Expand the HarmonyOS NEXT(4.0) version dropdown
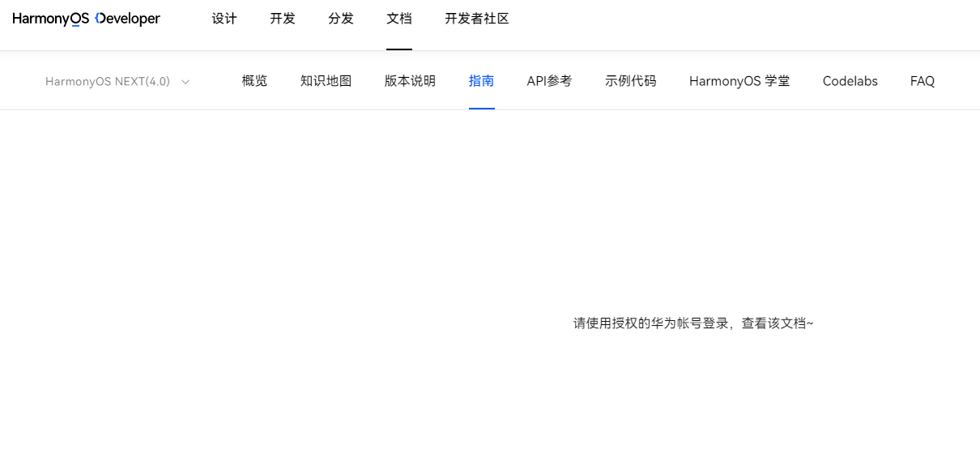980x475 pixels. point(117,81)
